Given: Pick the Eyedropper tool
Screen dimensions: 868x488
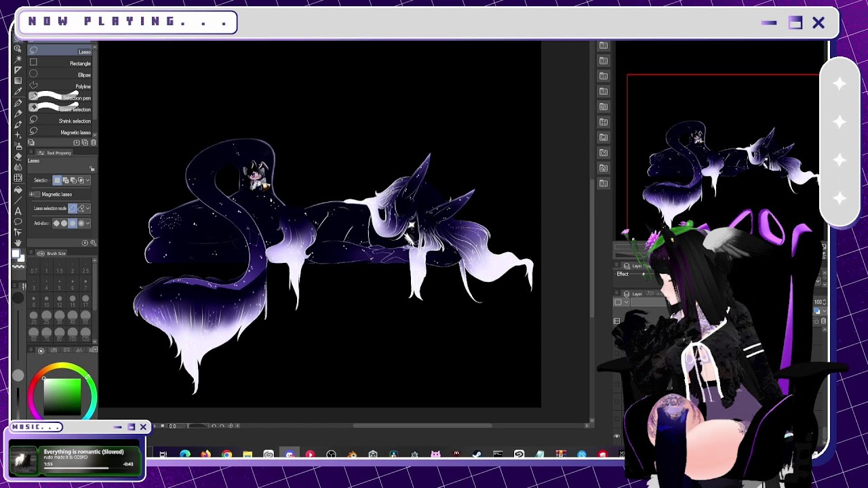Looking at the screenshot, I should click(x=18, y=91).
